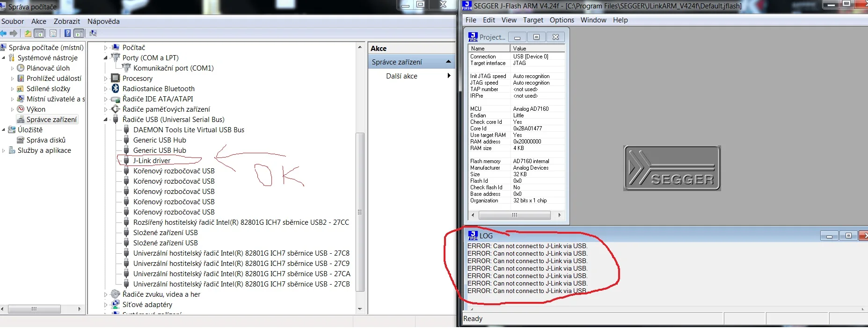Click the last ERROR line in the LOG
This screenshot has height=329, width=868.
click(x=527, y=291)
